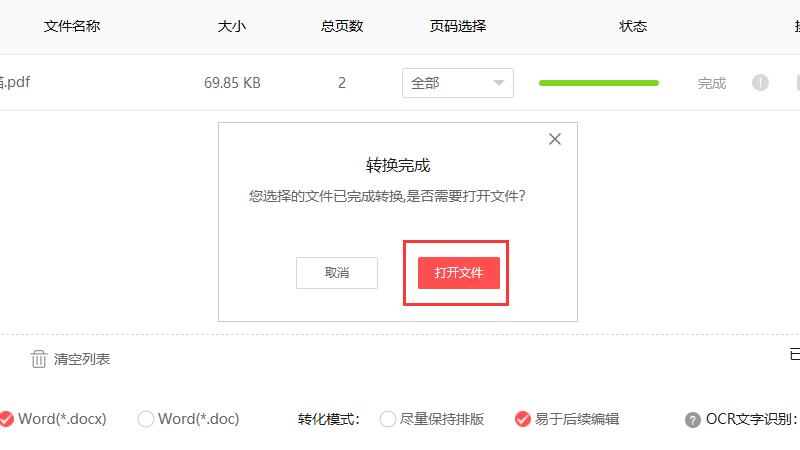
Task: Choose the 尽量保持排版 conversion mode
Action: [388, 419]
